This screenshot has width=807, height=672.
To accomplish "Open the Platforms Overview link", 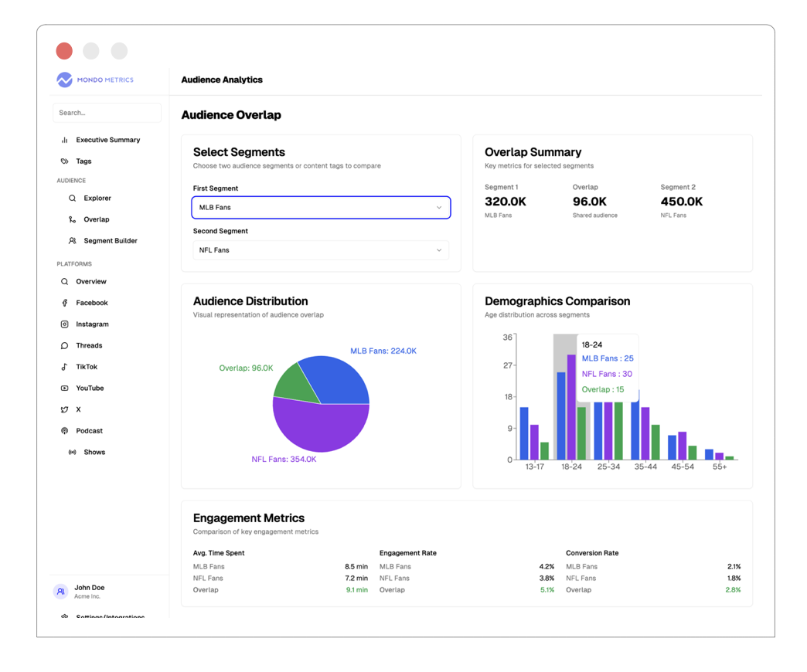I will click(90, 282).
